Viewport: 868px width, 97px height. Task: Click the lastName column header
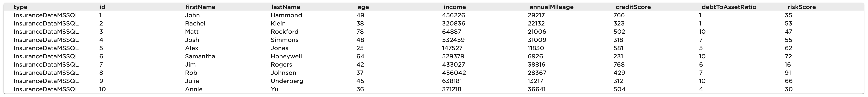[286, 7]
